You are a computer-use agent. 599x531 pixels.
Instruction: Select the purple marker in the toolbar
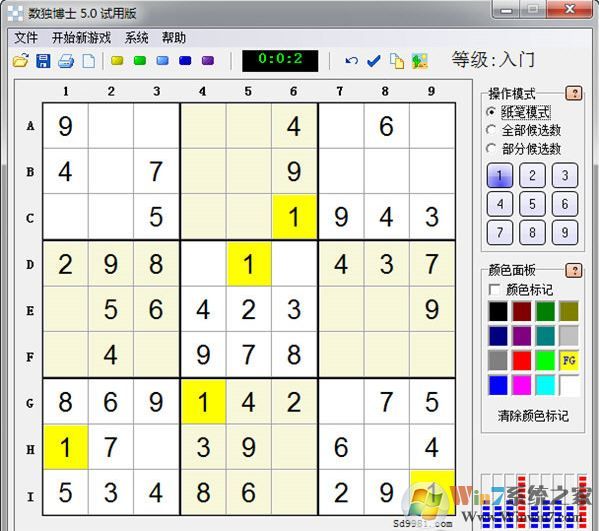(x=208, y=60)
